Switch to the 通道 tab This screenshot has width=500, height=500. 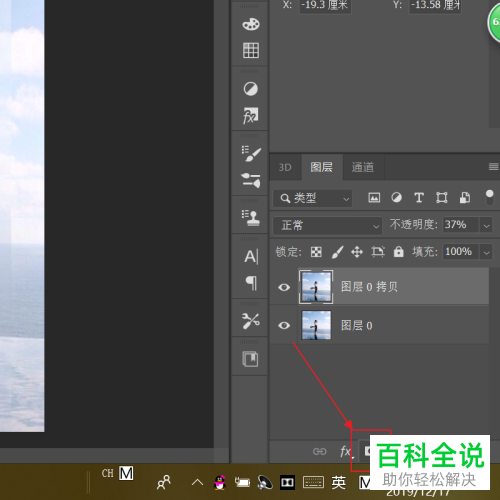[x=363, y=167]
